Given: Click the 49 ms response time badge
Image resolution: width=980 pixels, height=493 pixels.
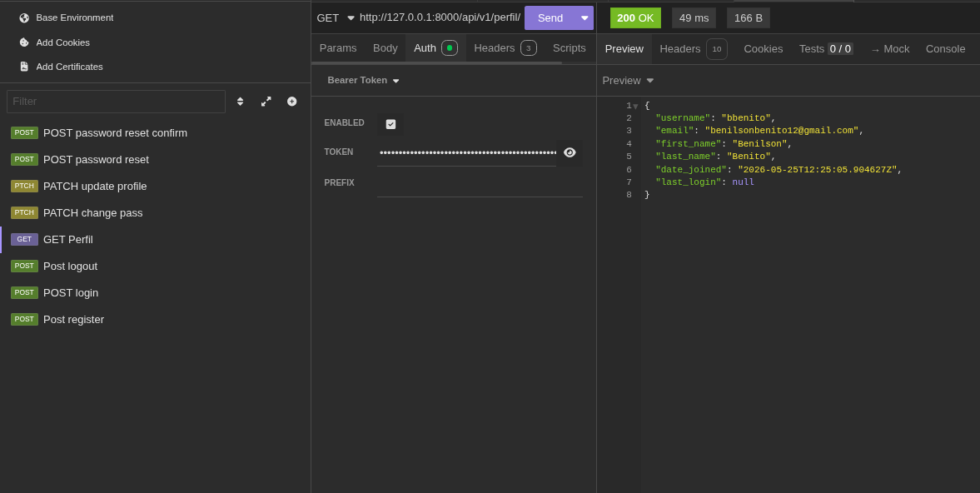Looking at the screenshot, I should pos(694,18).
